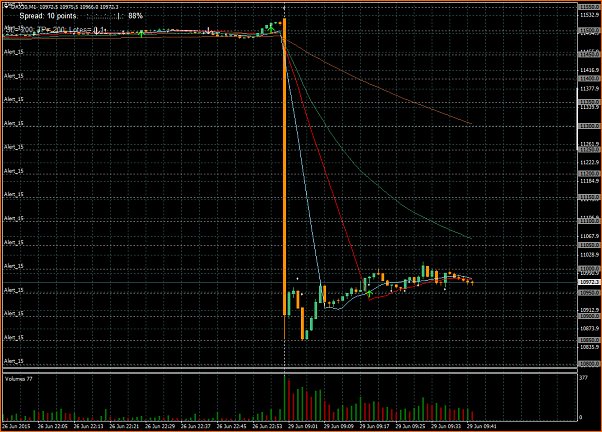Screen dimensions: 602x432
Task: Click the 29 Jun 09:25 time label
Action: pyautogui.click(x=411, y=426)
